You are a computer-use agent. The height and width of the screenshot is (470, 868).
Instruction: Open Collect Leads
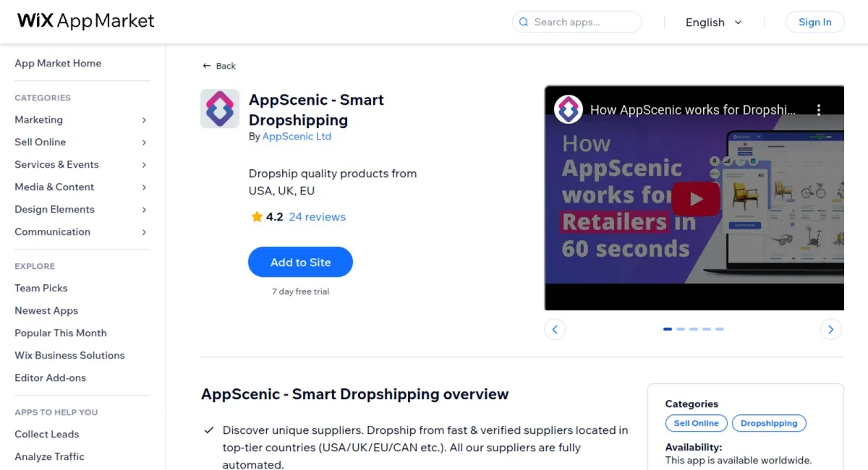[x=47, y=435]
